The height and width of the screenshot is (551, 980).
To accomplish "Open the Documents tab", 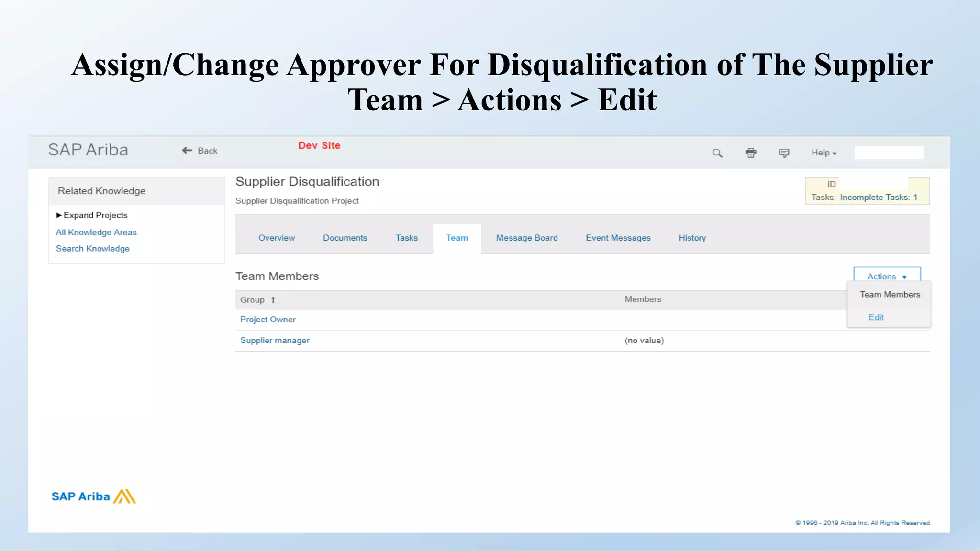I will [345, 238].
